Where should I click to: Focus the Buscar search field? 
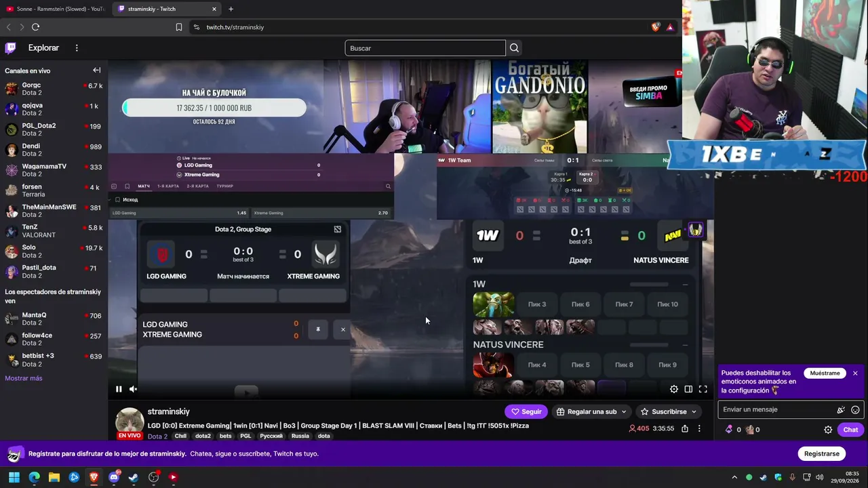(425, 48)
